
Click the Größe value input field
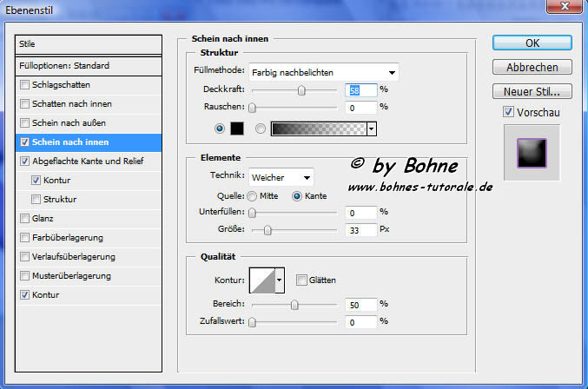pyautogui.click(x=360, y=229)
